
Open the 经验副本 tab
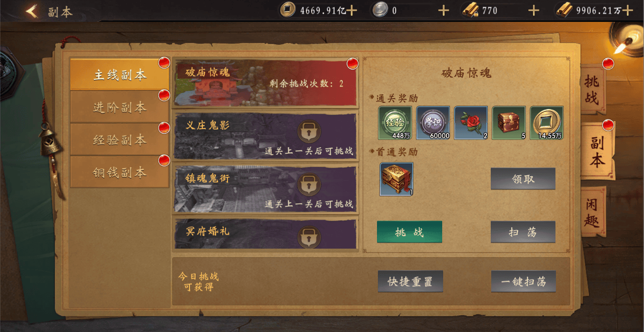(x=119, y=140)
